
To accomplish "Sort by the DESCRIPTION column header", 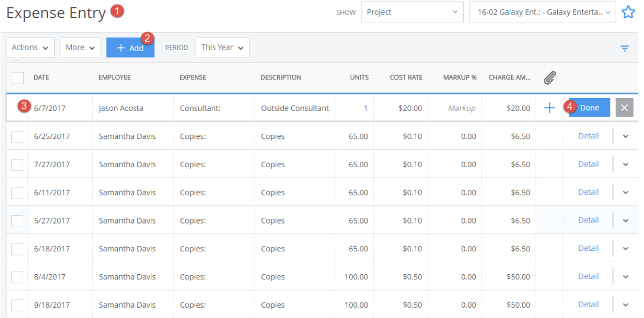I will pyautogui.click(x=281, y=77).
